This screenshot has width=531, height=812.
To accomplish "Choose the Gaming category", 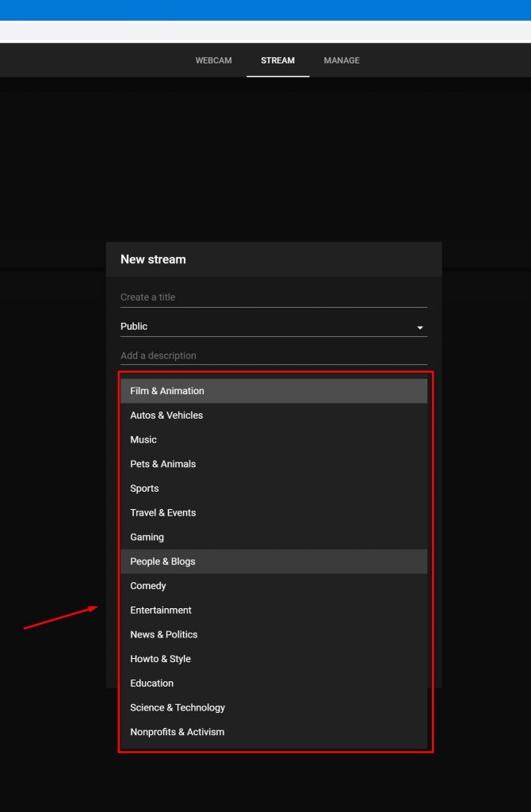I will (x=273, y=537).
